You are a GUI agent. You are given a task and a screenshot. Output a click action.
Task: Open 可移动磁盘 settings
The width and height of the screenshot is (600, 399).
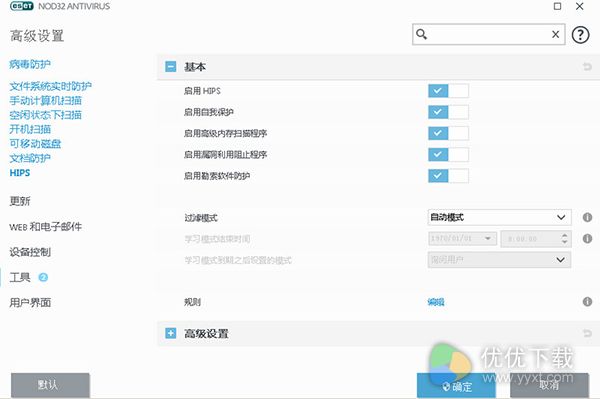tap(35, 143)
